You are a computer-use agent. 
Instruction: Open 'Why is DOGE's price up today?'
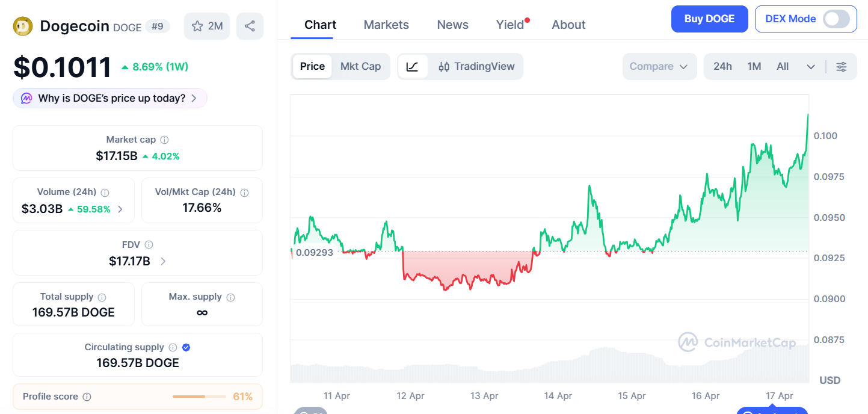(110, 98)
